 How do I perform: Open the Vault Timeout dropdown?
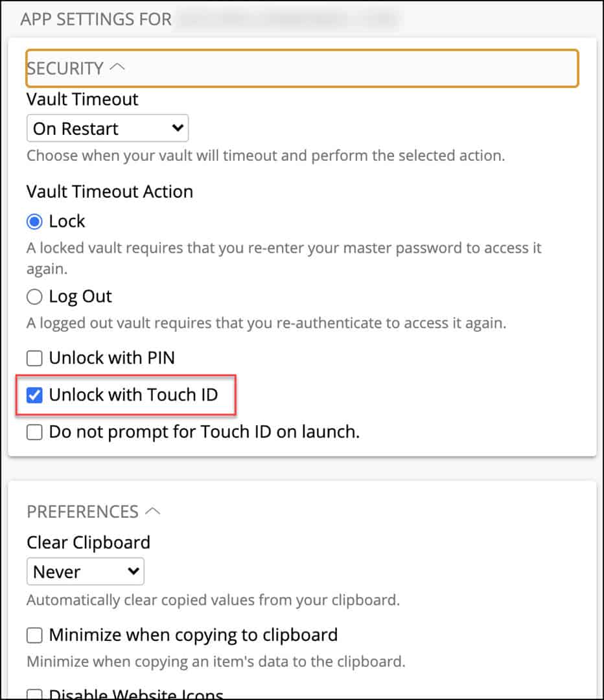pos(107,128)
